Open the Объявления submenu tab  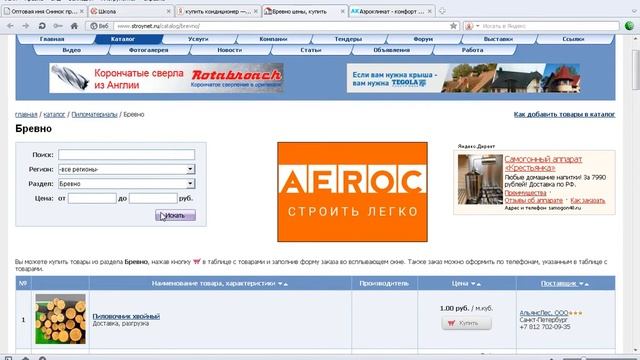391,50
